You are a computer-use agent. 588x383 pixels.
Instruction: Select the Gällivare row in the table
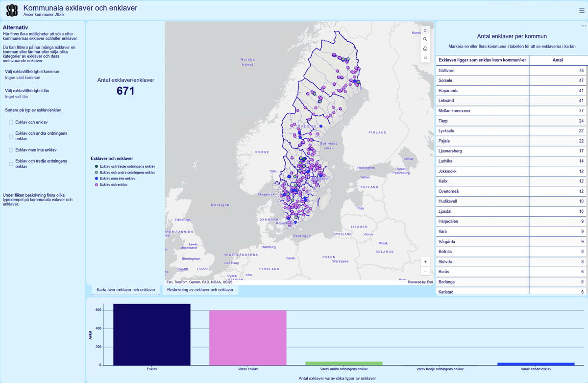click(x=482, y=71)
